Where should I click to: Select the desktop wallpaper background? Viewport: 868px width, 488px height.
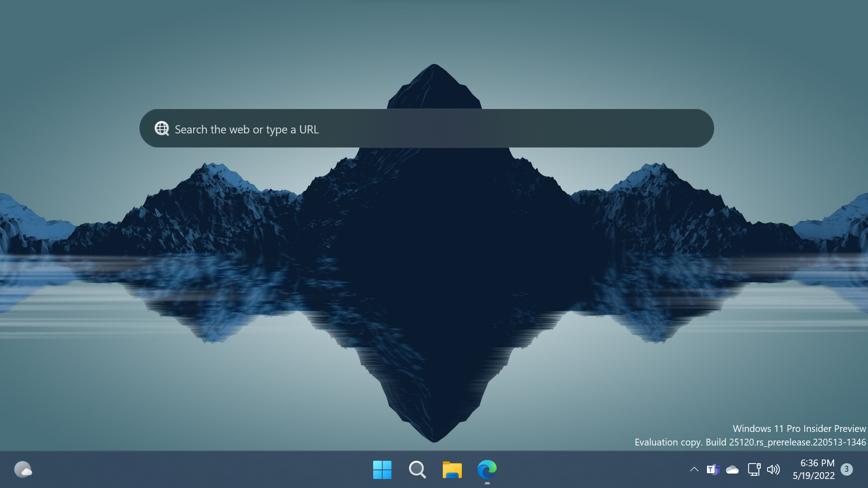pos(181,317)
